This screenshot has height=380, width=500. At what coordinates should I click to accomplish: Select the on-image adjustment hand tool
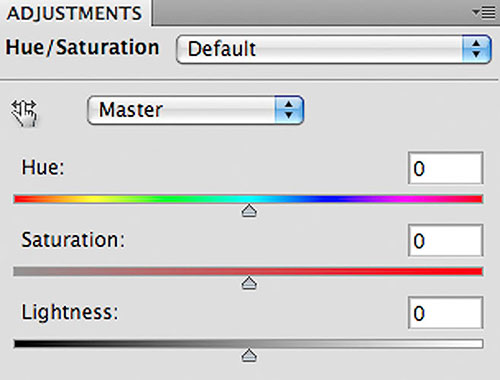coord(24,113)
